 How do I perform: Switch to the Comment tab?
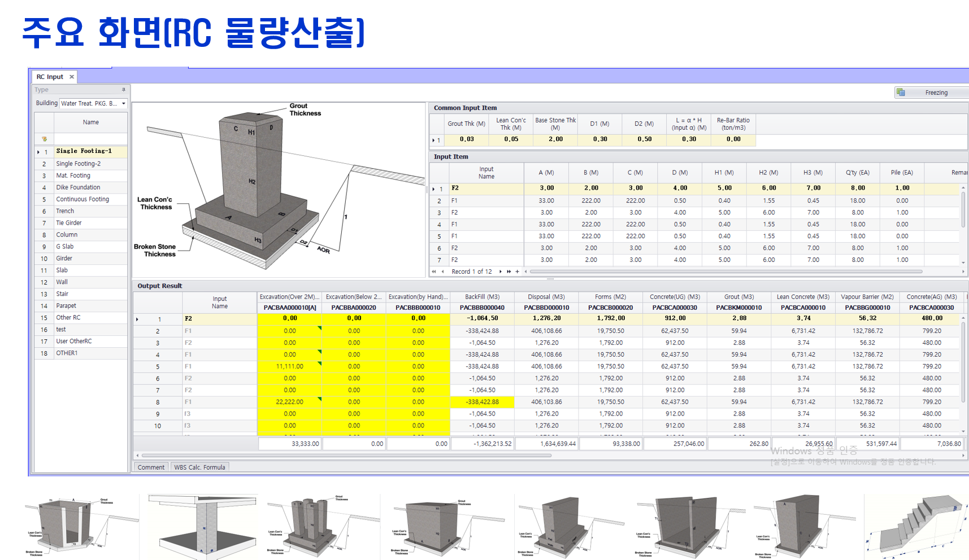[x=151, y=467]
